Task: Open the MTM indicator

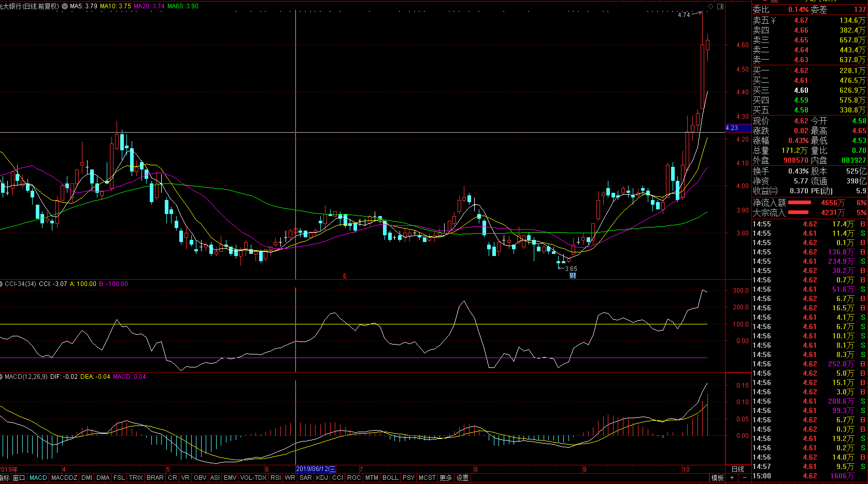Action: 372,478
